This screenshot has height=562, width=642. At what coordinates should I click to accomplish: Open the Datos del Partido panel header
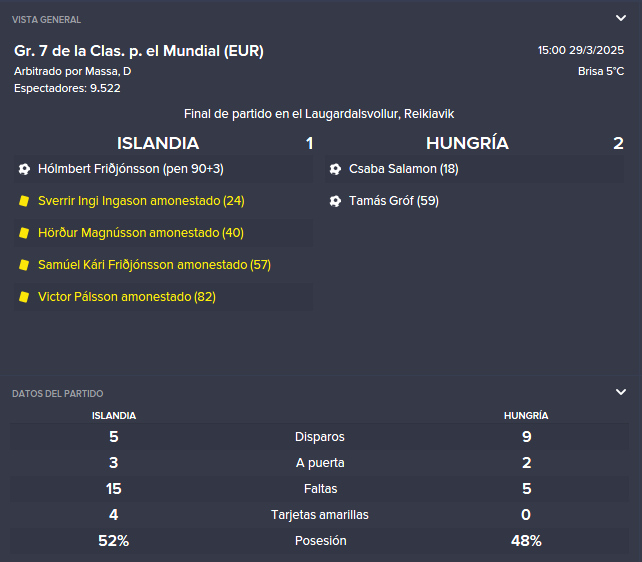(58, 394)
